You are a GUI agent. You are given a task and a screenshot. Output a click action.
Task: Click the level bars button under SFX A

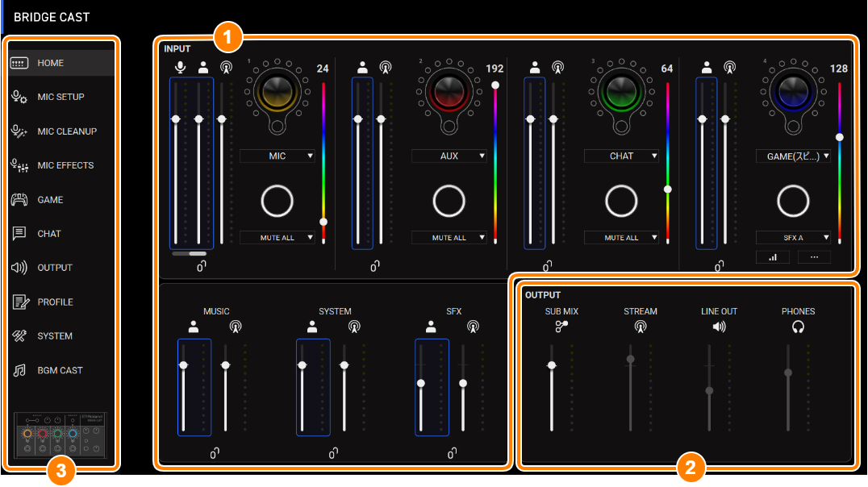[x=773, y=257]
